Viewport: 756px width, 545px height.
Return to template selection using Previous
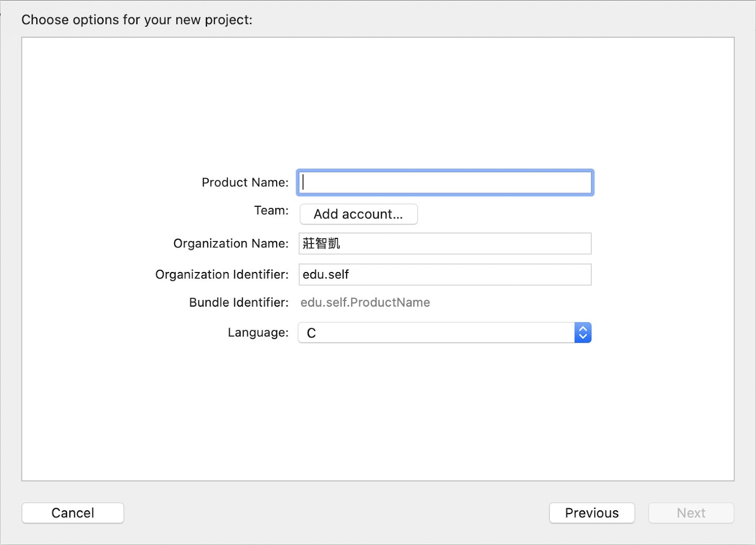pyautogui.click(x=592, y=513)
